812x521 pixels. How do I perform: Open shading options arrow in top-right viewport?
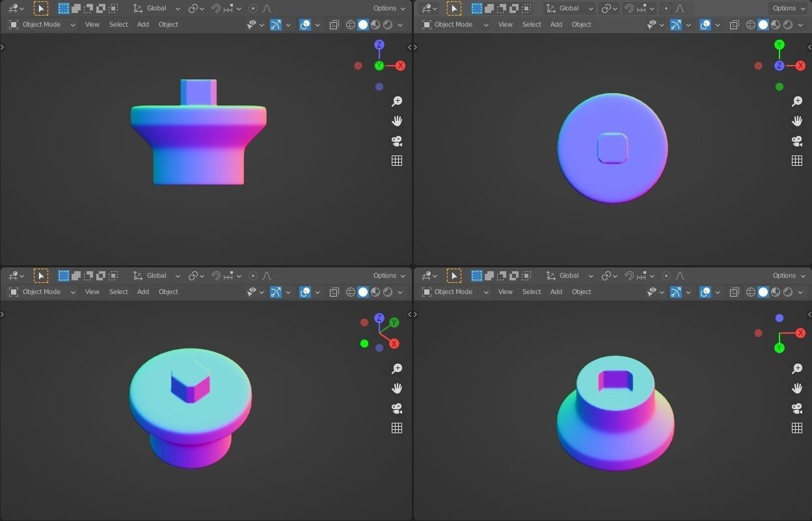800,25
